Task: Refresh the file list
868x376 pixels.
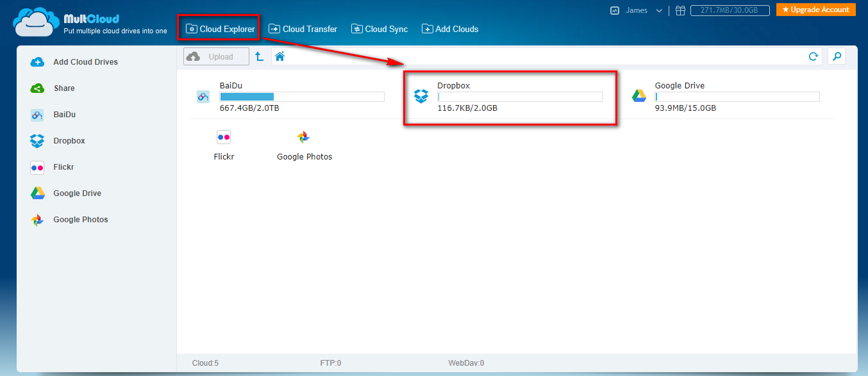Action: coord(813,56)
